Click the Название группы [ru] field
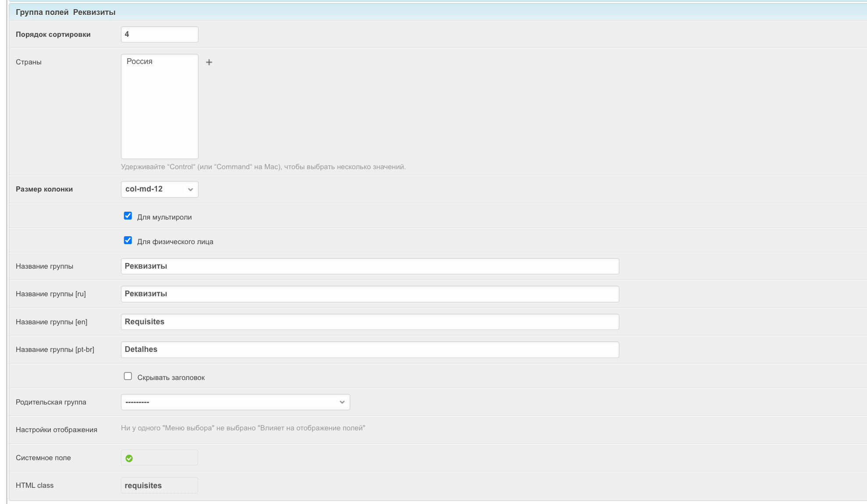 tap(370, 294)
